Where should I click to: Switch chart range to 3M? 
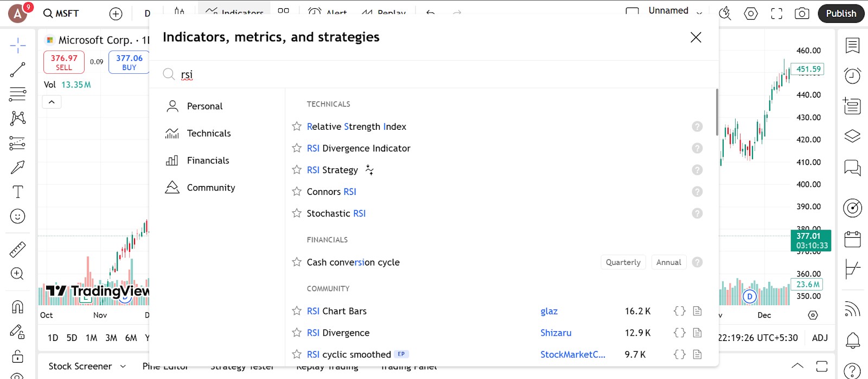pyautogui.click(x=111, y=338)
